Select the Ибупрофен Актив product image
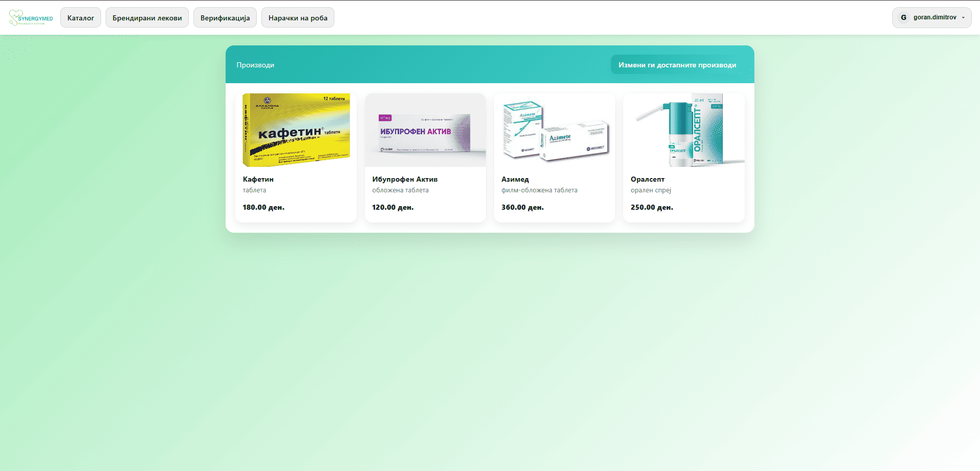The image size is (980, 471). point(425,130)
